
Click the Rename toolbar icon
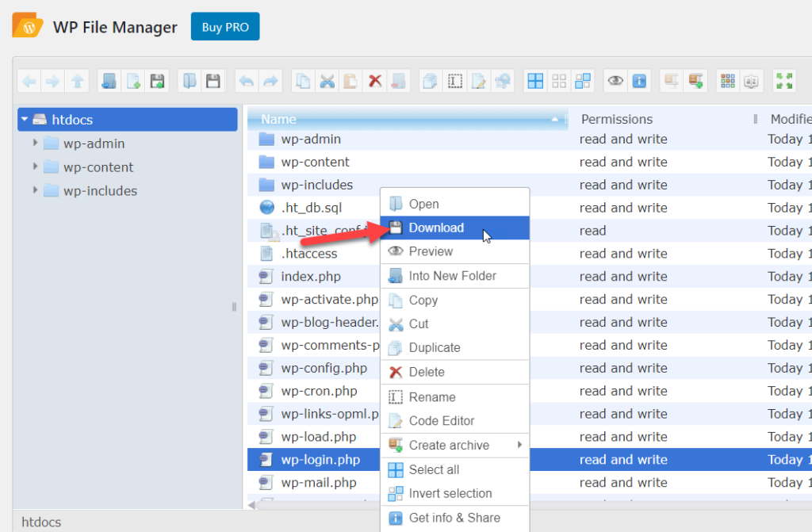point(454,82)
